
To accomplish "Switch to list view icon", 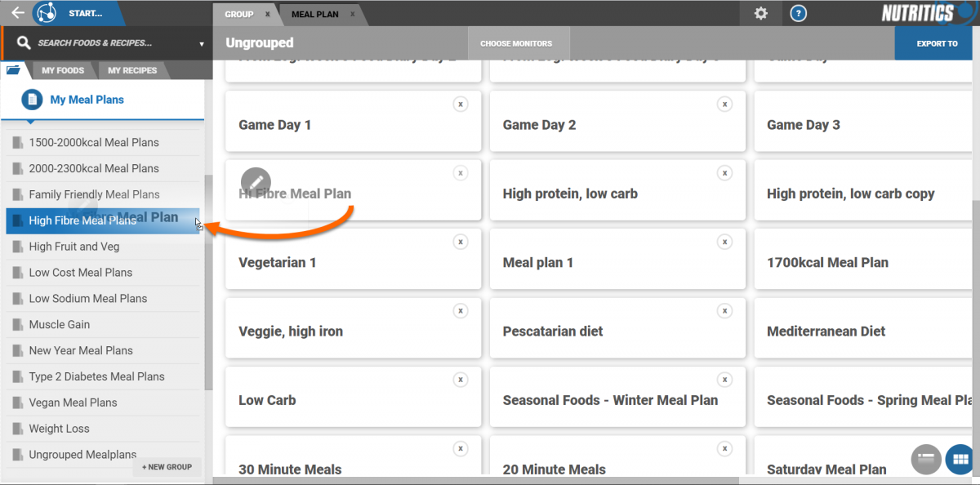I will (x=925, y=459).
